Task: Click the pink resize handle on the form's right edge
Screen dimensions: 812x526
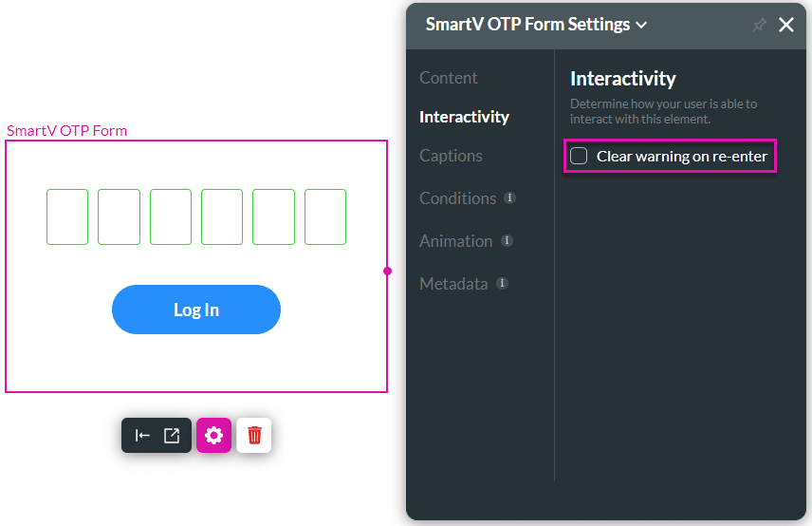Action: coord(387,271)
